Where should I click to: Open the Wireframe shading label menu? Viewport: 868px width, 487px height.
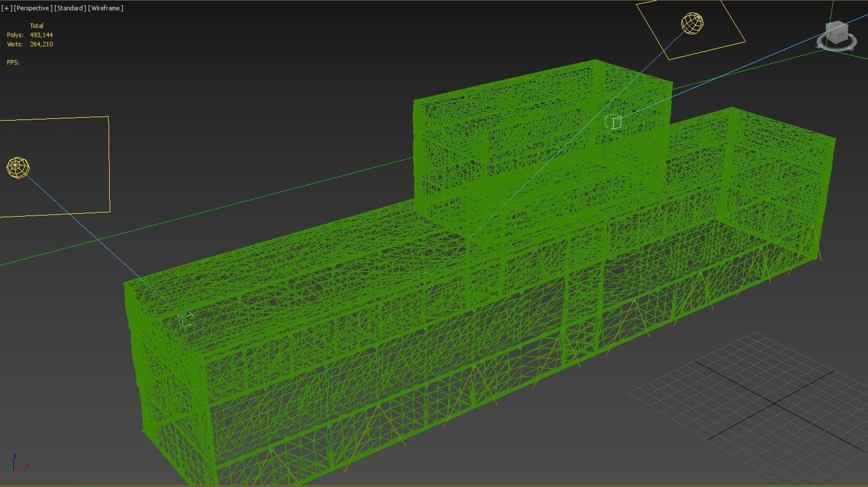coord(105,8)
